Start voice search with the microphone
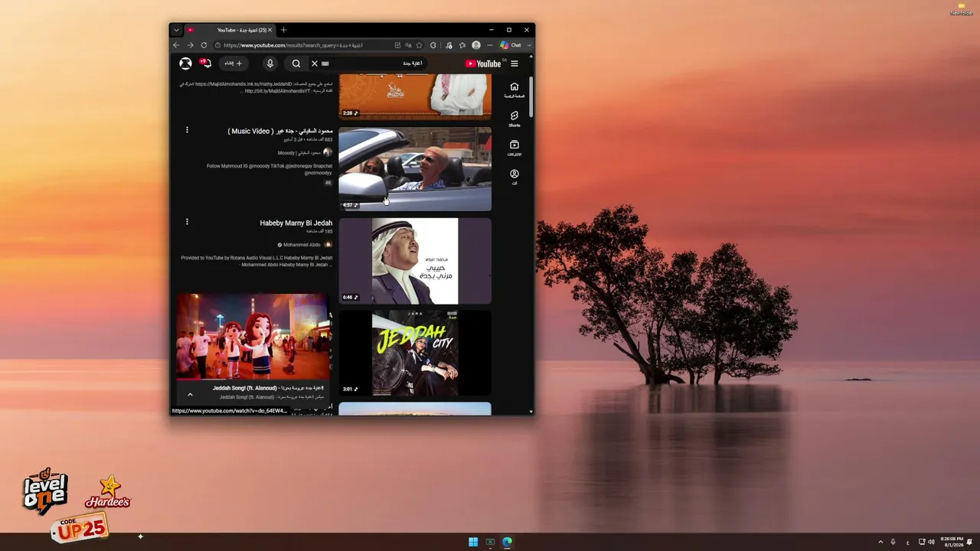Viewport: 980px width, 551px height. tap(269, 64)
